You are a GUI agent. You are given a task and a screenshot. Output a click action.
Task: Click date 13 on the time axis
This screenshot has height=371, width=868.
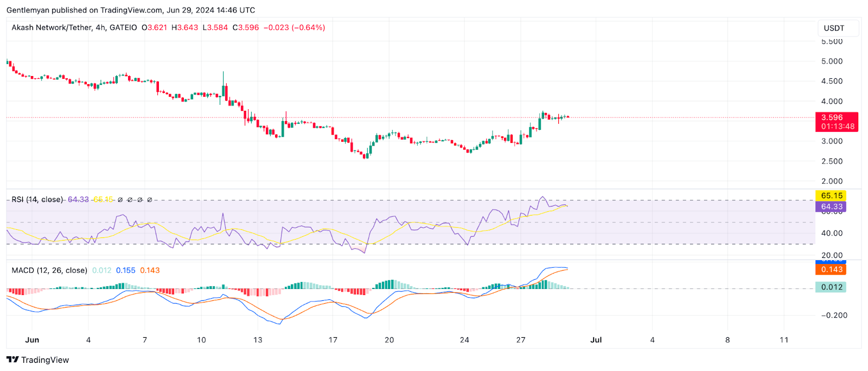pyautogui.click(x=258, y=340)
